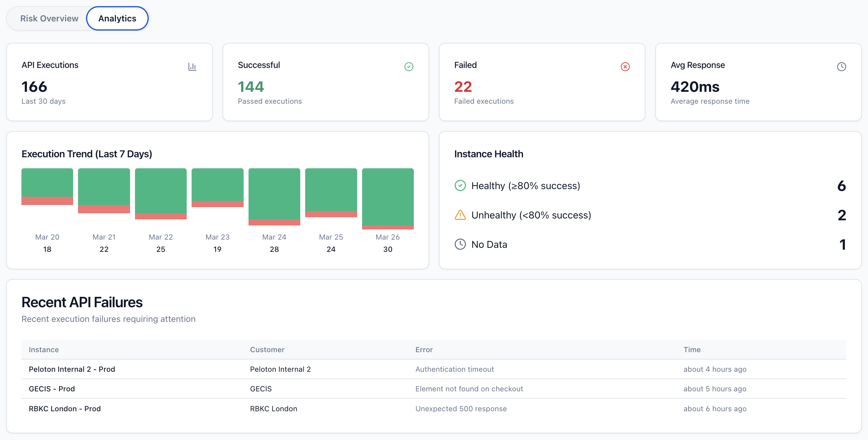The width and height of the screenshot is (868, 440).
Task: Sort the table by the Instance column
Action: (43, 350)
